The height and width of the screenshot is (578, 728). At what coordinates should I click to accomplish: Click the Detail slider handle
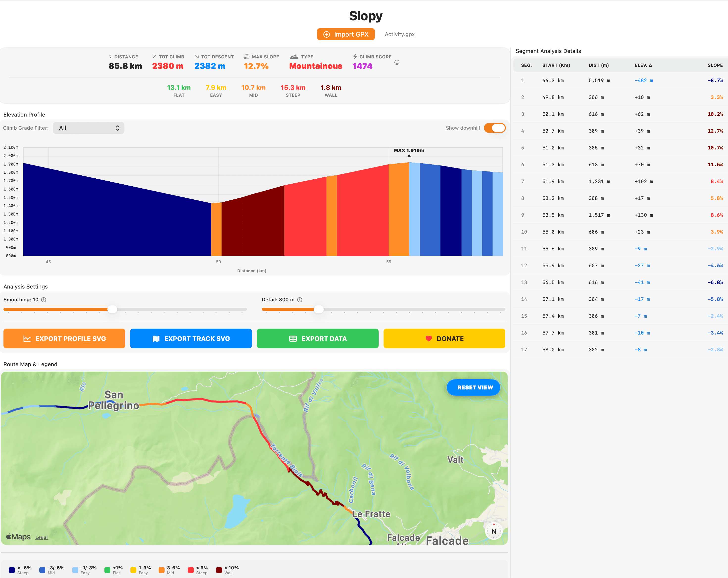pyautogui.click(x=318, y=309)
